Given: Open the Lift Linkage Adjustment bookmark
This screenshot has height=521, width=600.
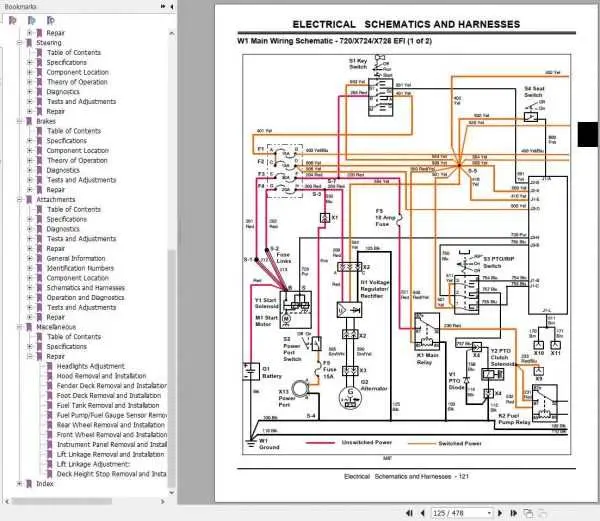Looking at the screenshot, I should 93,464.
